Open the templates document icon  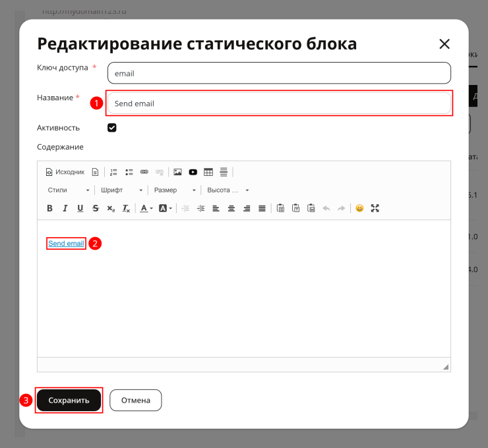point(95,172)
